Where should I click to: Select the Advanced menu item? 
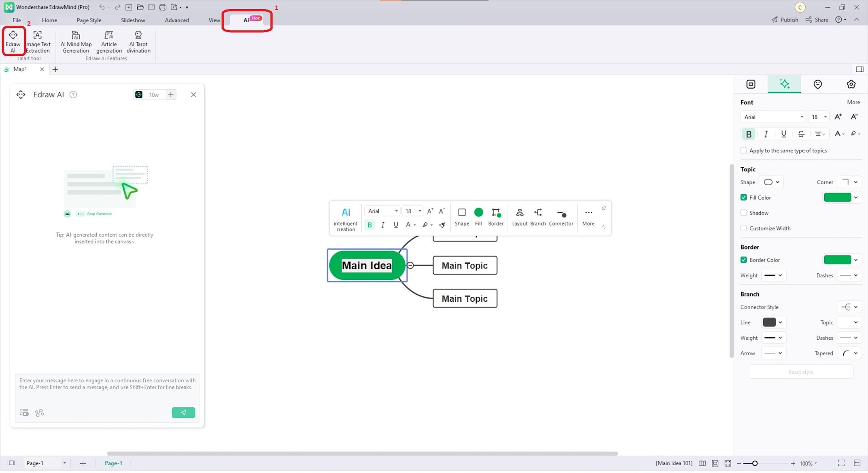(176, 20)
